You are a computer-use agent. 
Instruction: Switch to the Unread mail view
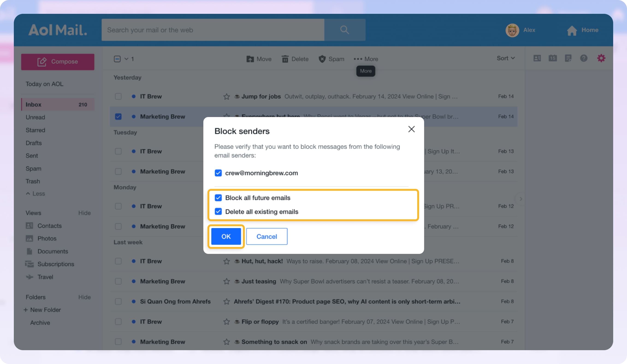point(35,117)
